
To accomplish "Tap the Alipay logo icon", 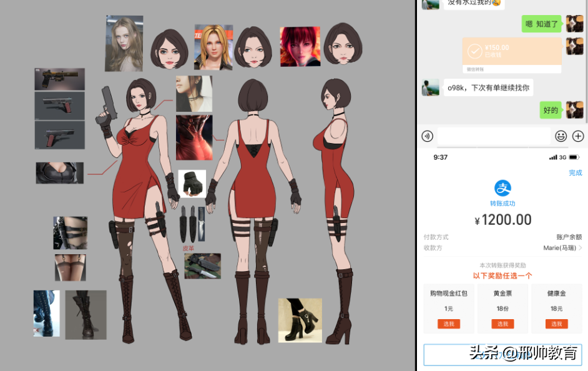I will click(502, 189).
